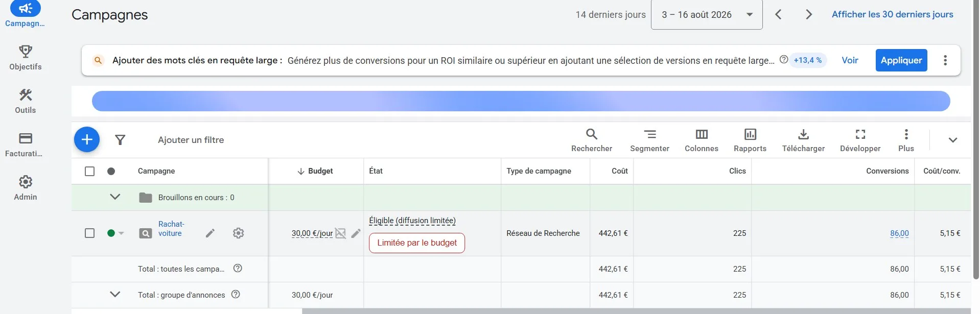The width and height of the screenshot is (980, 314).
Task: Sort by the État column header
Action: pyautogui.click(x=376, y=171)
